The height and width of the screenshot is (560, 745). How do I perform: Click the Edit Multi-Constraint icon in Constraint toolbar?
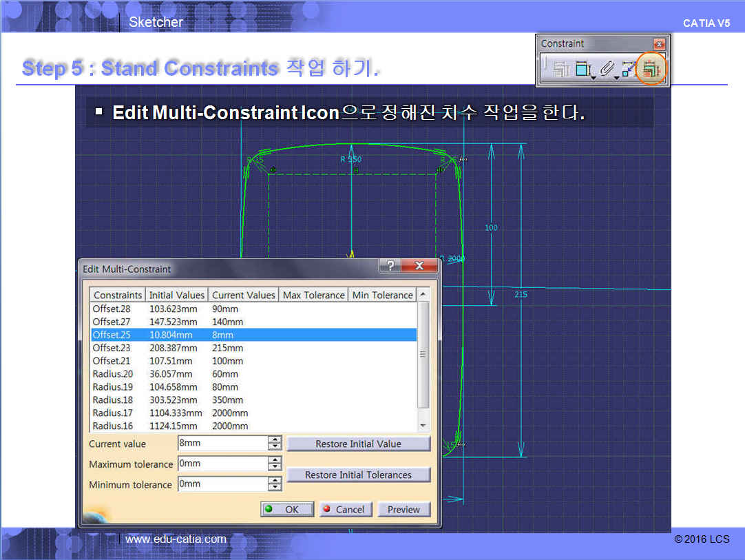click(x=651, y=69)
